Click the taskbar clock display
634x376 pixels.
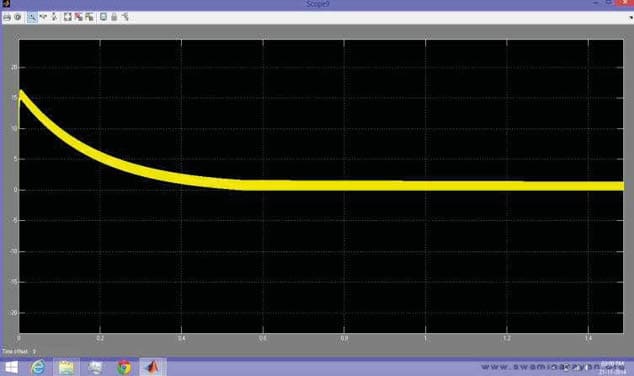point(612,368)
